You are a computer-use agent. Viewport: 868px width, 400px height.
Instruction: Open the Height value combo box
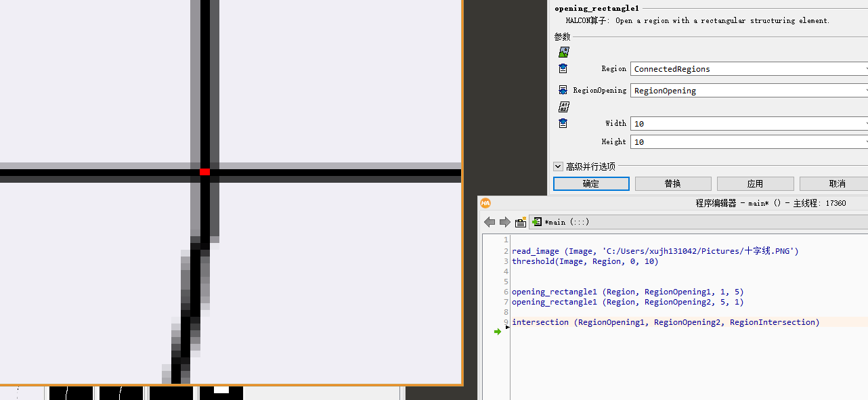(749, 142)
